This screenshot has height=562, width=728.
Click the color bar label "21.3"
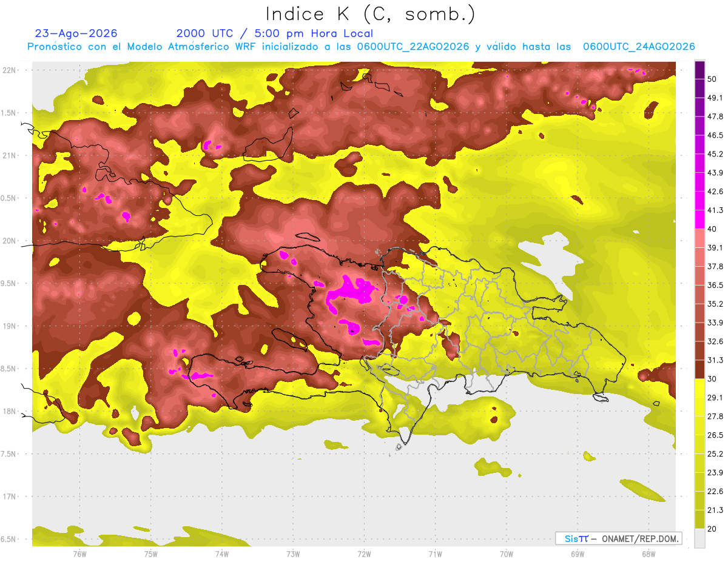pos(715,510)
